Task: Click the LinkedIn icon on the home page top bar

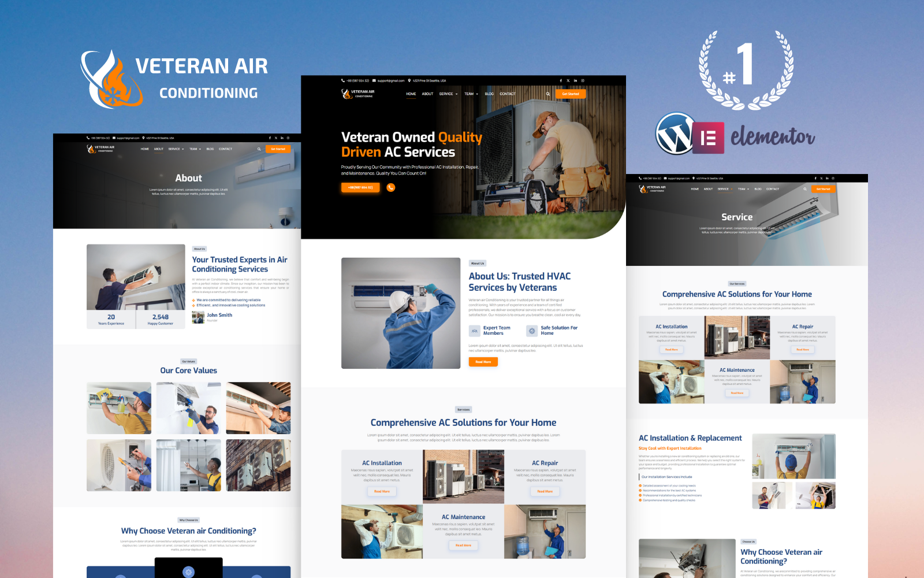Action: point(575,81)
